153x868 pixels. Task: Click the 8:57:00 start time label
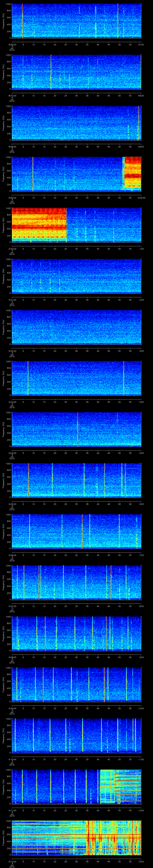[12, 96]
